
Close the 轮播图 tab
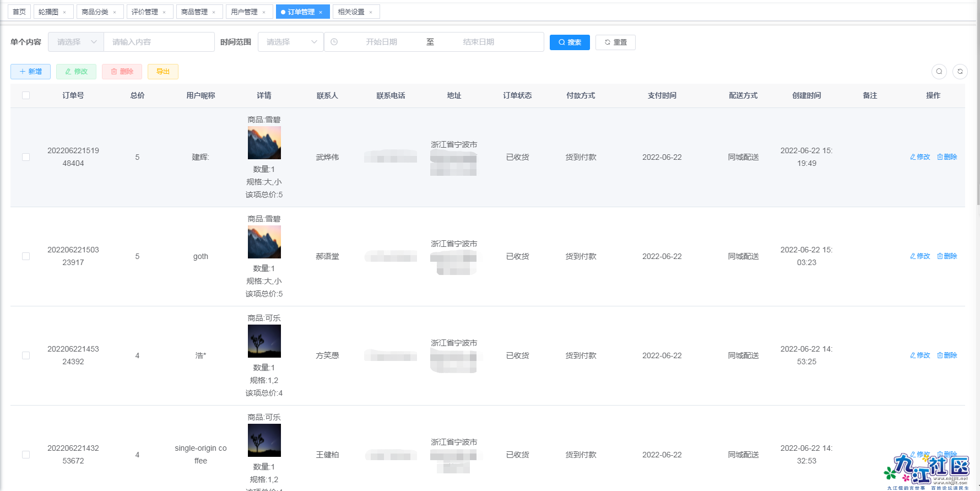pos(64,12)
